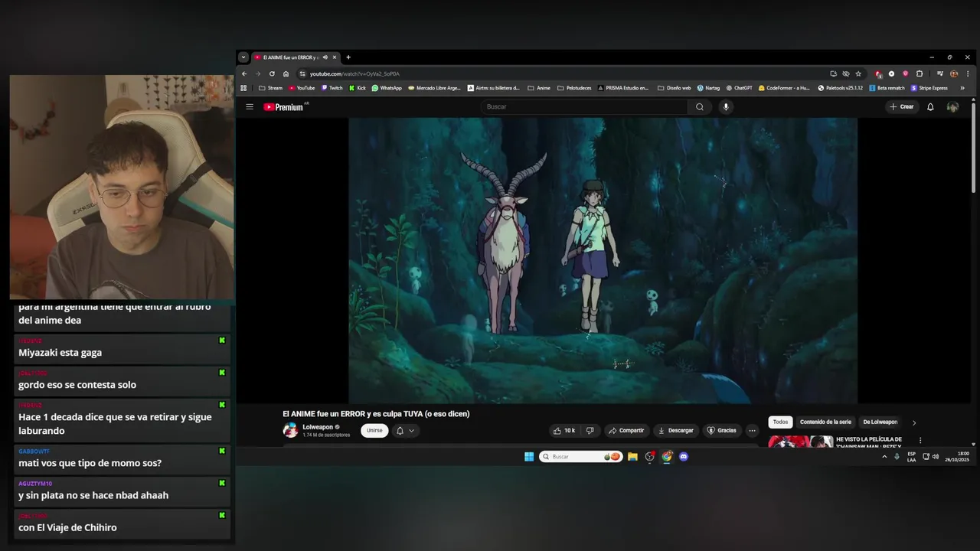Open the Stripe Express bookmark
980x551 pixels.
tap(929, 88)
